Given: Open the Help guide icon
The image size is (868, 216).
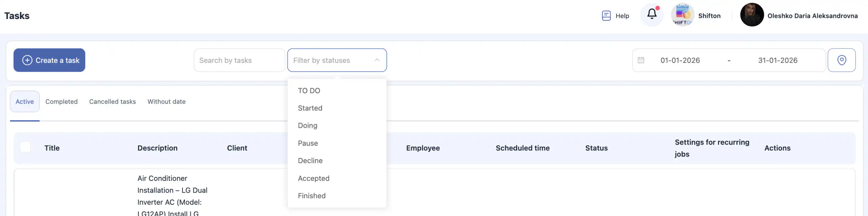Looking at the screenshot, I should (x=606, y=16).
